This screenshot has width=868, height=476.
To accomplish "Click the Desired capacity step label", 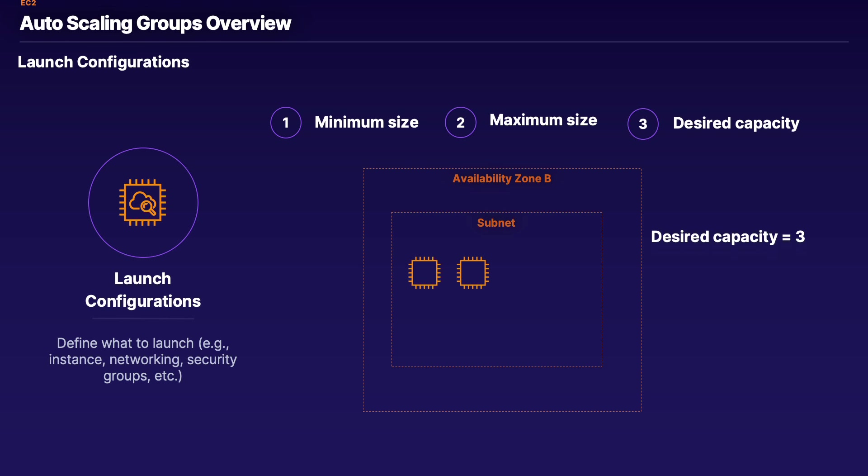I will click(x=736, y=123).
